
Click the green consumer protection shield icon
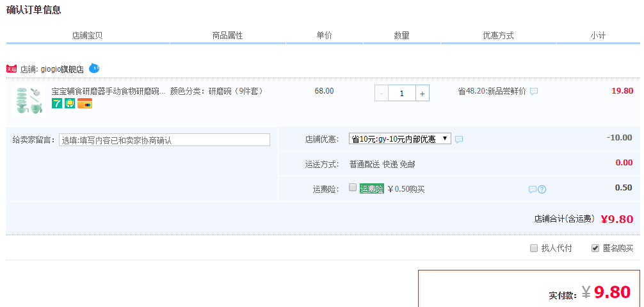(x=70, y=103)
